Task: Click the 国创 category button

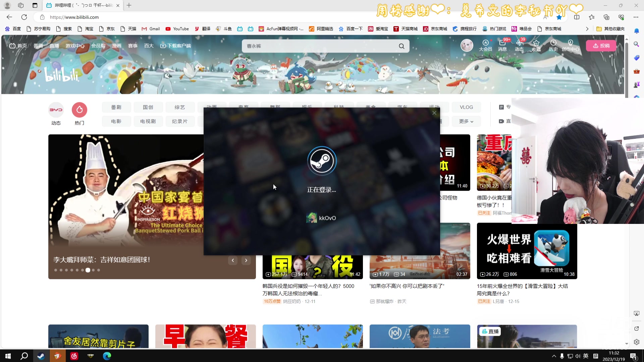Action: 148,107
